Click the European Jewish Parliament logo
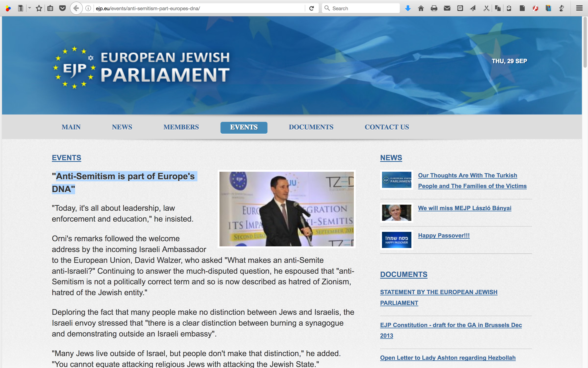The height and width of the screenshot is (368, 588). [141, 67]
